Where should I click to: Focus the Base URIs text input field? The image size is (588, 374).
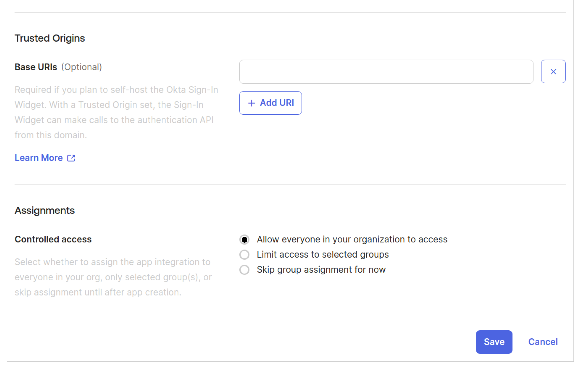pyautogui.click(x=386, y=72)
